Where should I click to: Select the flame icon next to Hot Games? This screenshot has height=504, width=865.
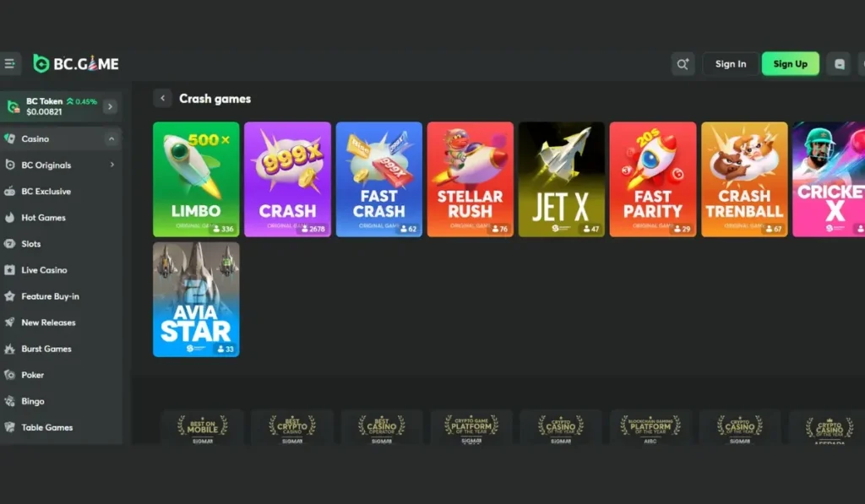[x=11, y=218]
